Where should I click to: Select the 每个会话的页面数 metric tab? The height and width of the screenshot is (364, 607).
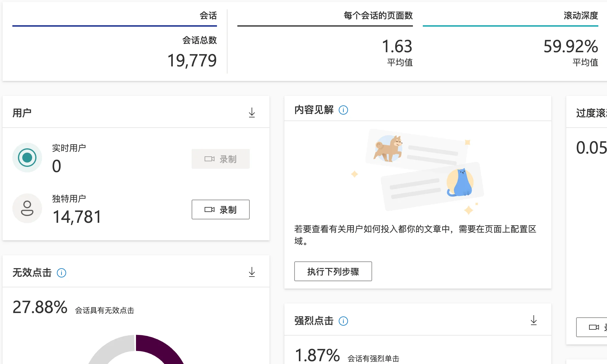click(x=378, y=15)
